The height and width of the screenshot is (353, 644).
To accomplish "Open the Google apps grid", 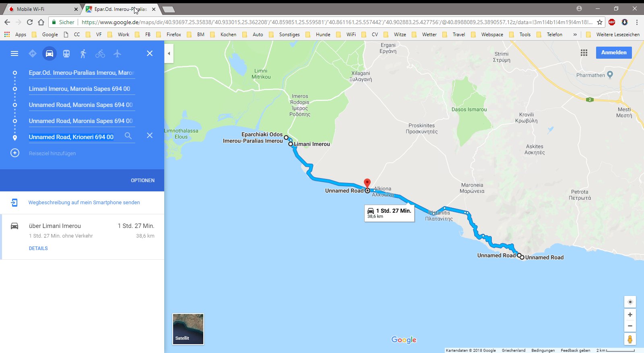I will pos(584,53).
